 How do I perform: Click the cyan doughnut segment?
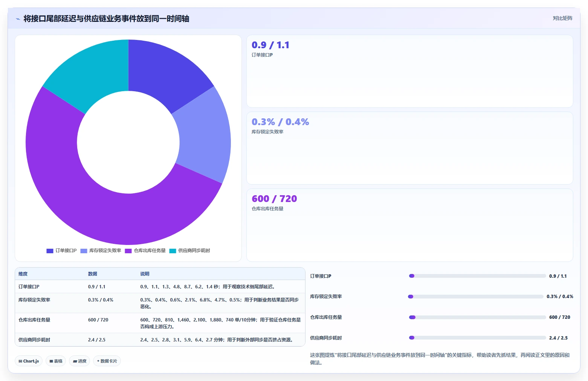[94, 73]
